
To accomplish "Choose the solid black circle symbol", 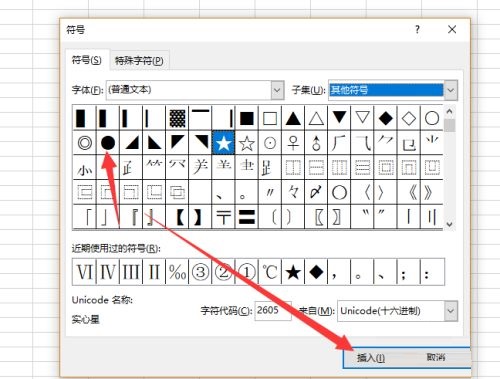I will click(108, 143).
